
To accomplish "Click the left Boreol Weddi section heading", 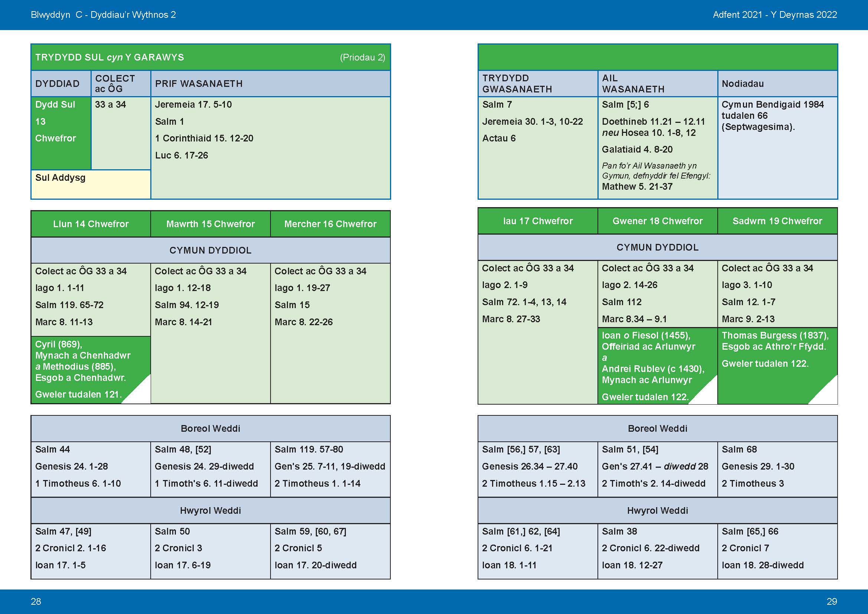I will [210, 428].
